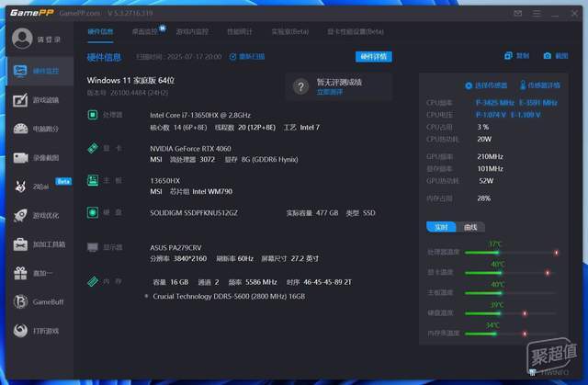Switch to the hardware info tab

tap(100, 32)
